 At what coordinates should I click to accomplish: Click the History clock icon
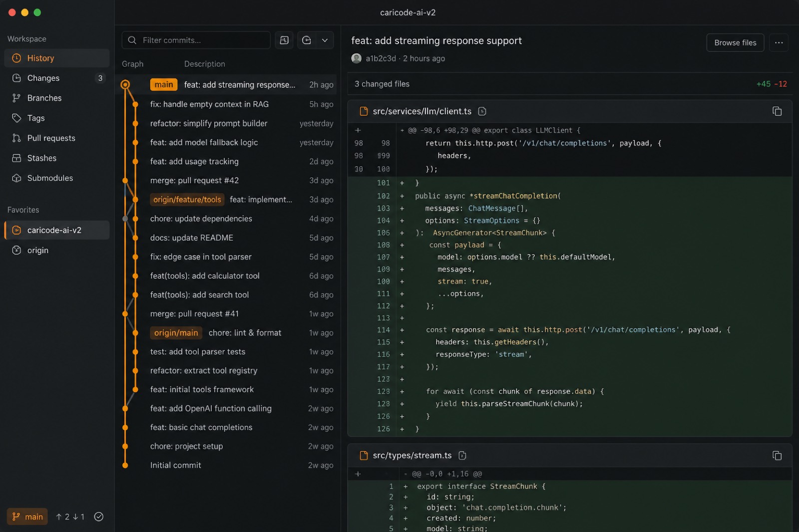16,58
